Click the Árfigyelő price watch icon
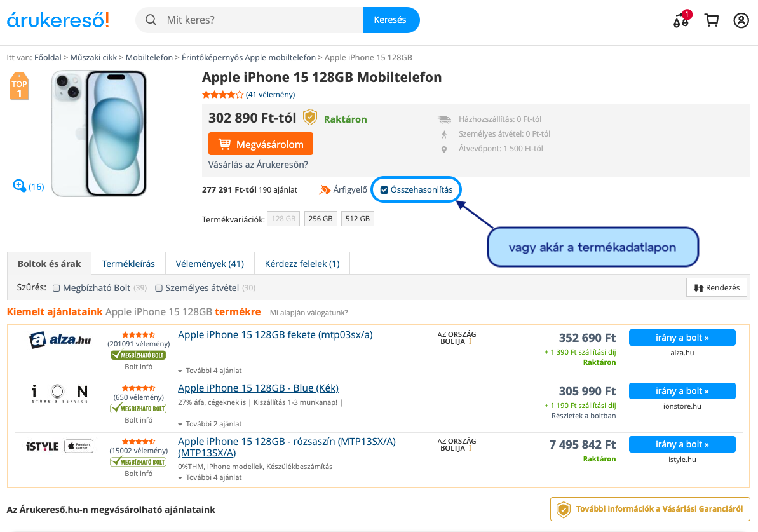This screenshot has width=758, height=532. coord(325,189)
